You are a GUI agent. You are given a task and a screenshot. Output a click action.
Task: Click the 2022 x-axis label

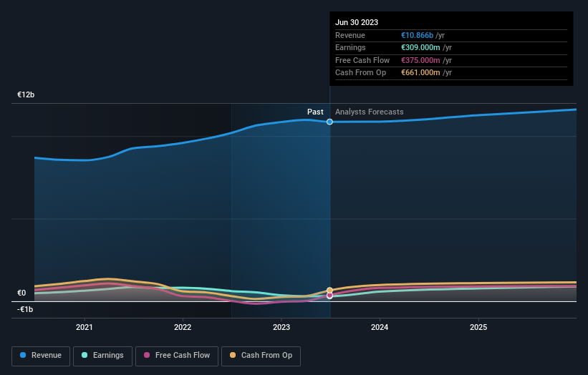point(183,327)
